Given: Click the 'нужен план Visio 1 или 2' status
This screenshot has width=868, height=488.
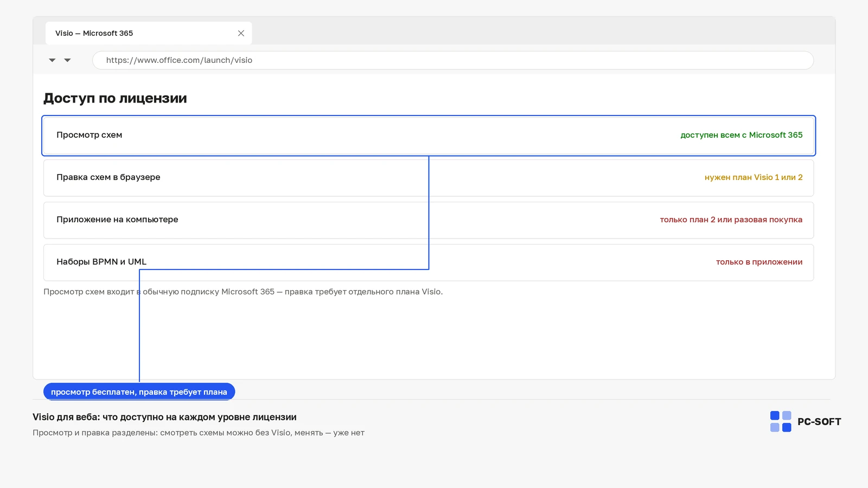Looking at the screenshot, I should coord(754,177).
